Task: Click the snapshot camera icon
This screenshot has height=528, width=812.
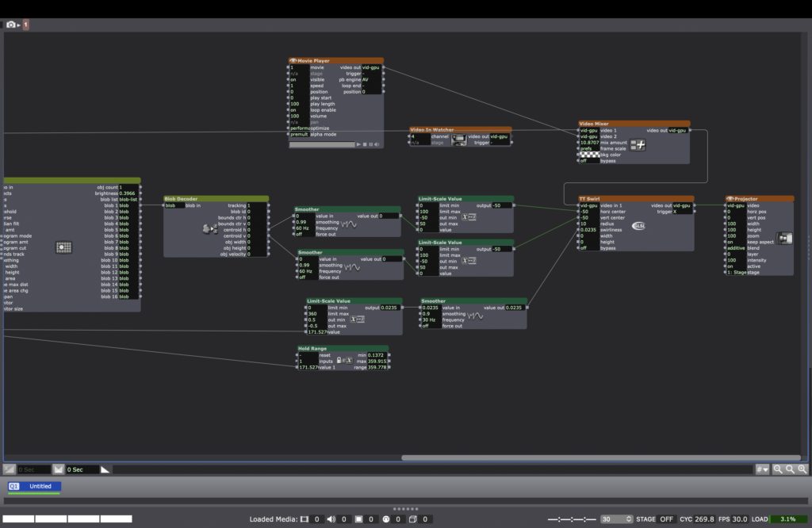Action: (x=11, y=25)
